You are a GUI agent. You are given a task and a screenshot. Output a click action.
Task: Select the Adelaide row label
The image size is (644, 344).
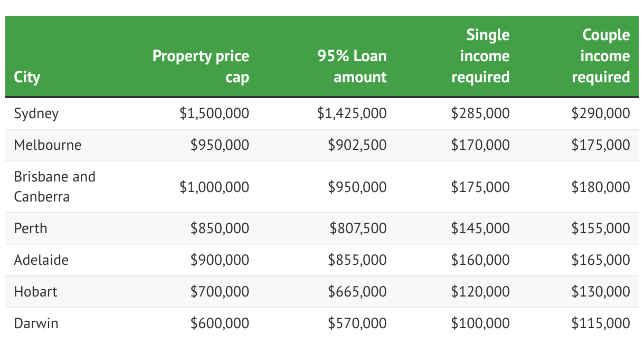pyautogui.click(x=41, y=260)
